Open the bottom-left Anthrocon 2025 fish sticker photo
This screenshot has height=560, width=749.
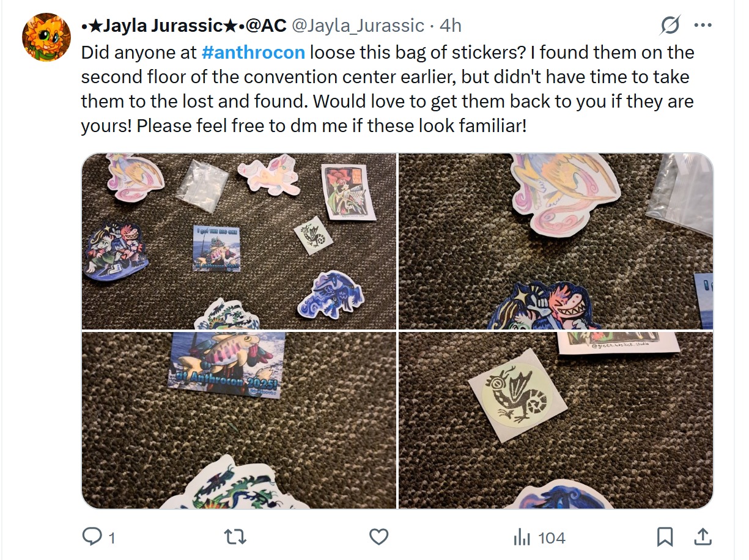239,420
